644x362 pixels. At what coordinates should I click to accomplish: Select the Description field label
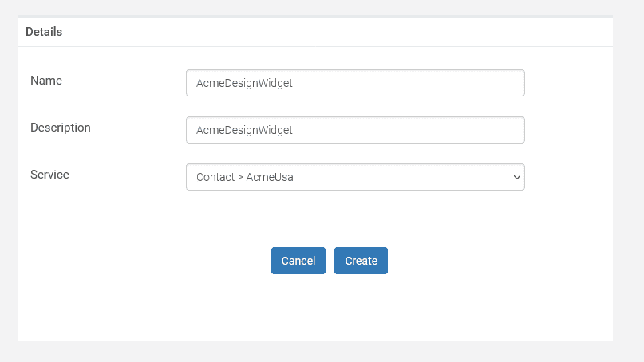61,128
